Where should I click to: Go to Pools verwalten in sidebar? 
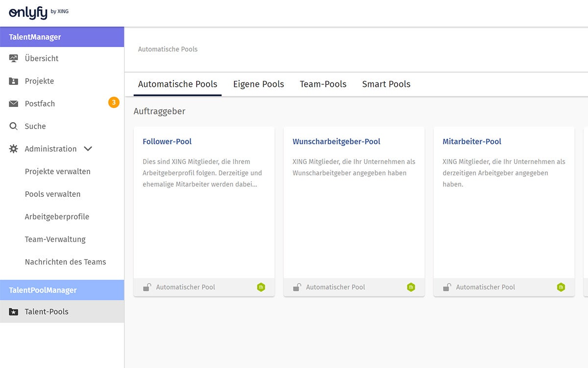coord(52,194)
